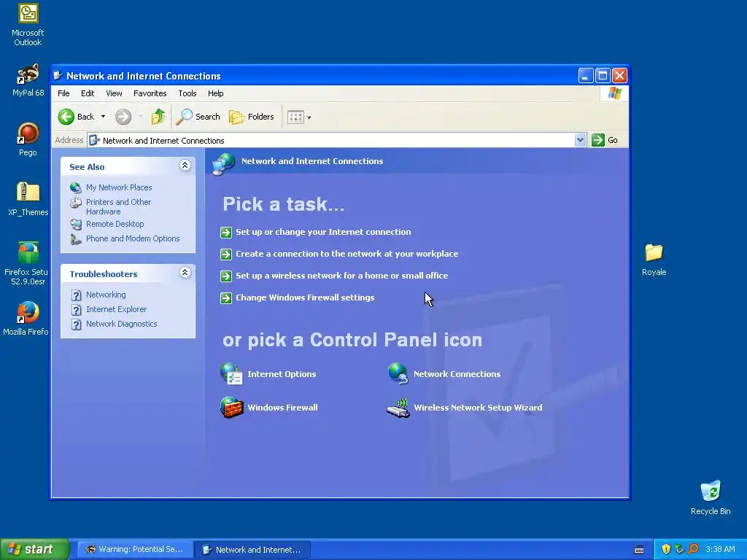
Task: Click the green Back arrow button
Action: click(x=66, y=117)
